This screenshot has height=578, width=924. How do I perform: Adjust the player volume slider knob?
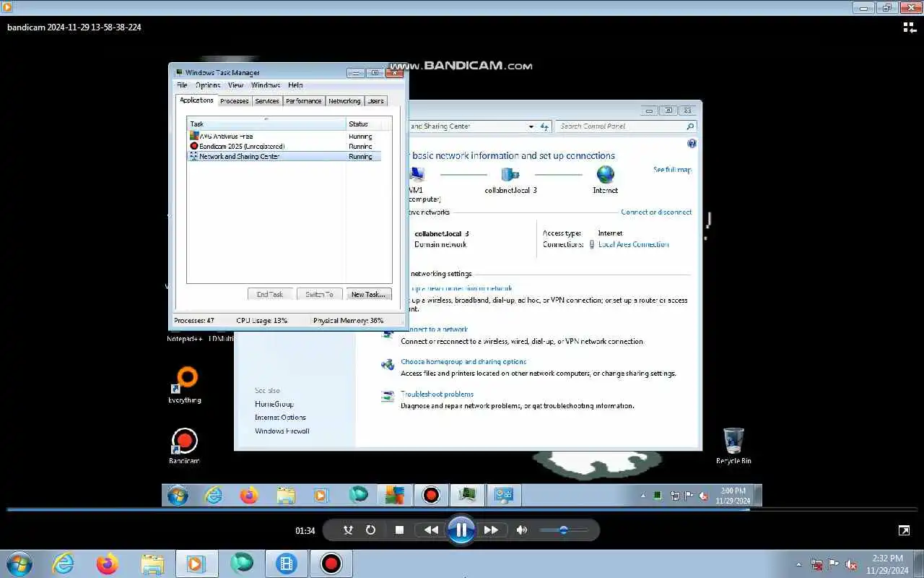(x=564, y=530)
